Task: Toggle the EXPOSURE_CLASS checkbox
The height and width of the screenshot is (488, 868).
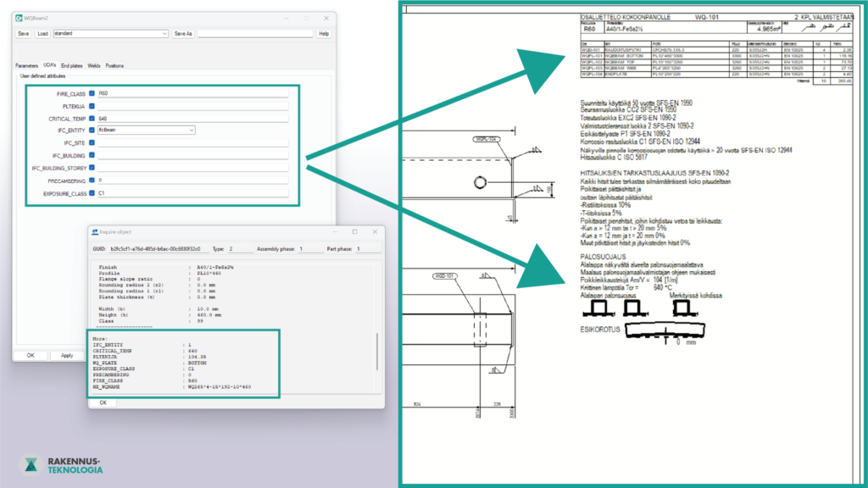Action: pyautogui.click(x=92, y=194)
